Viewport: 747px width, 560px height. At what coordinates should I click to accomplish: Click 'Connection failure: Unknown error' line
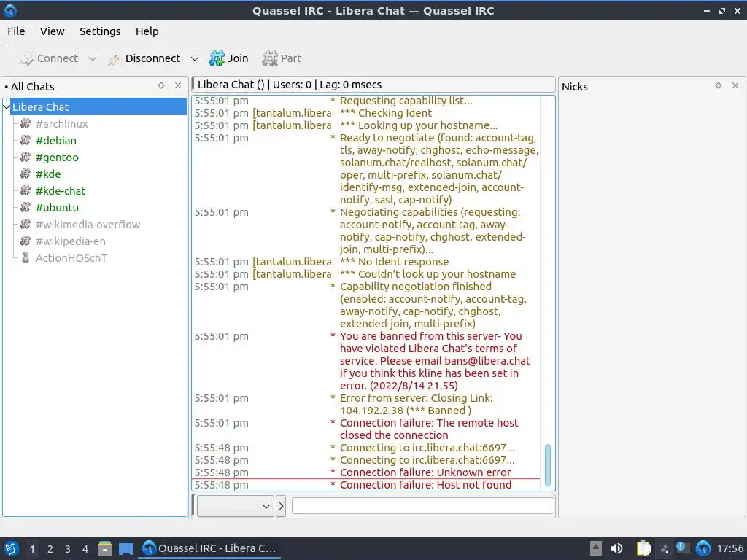tap(425, 472)
